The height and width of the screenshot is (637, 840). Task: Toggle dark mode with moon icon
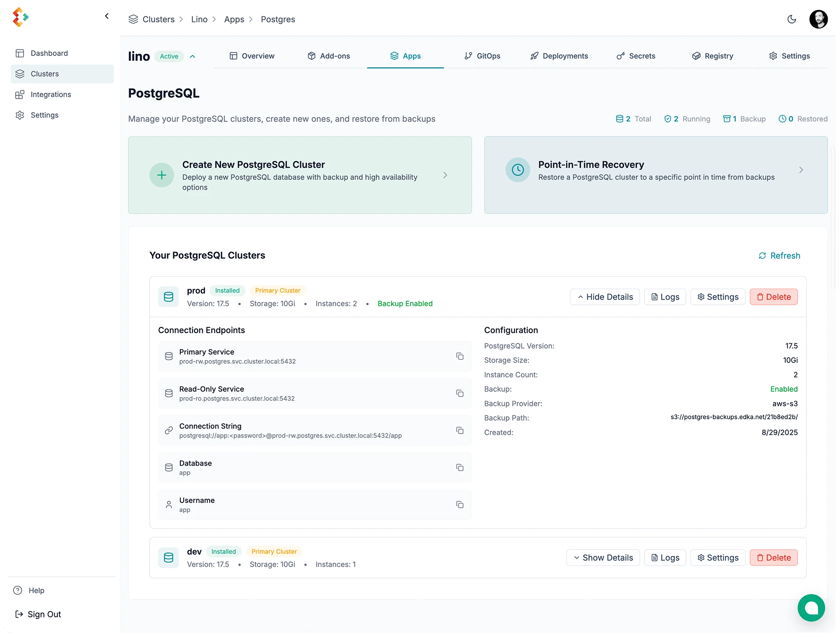click(791, 19)
